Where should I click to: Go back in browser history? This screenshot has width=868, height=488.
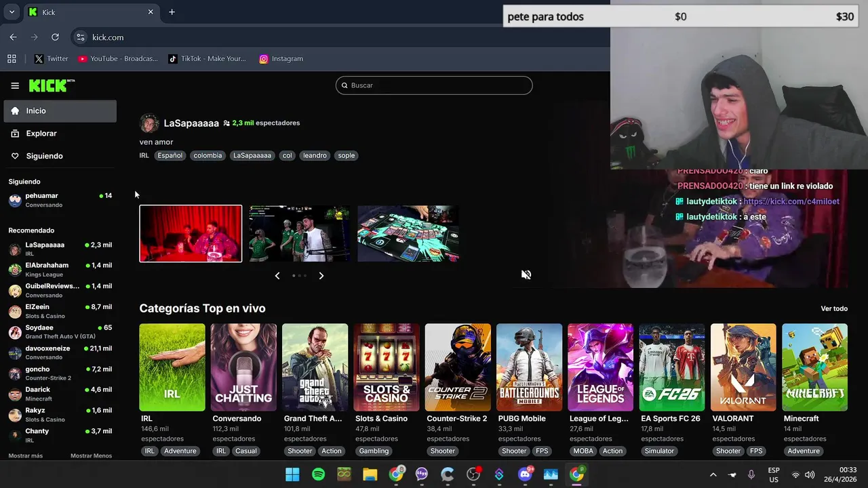(x=13, y=37)
